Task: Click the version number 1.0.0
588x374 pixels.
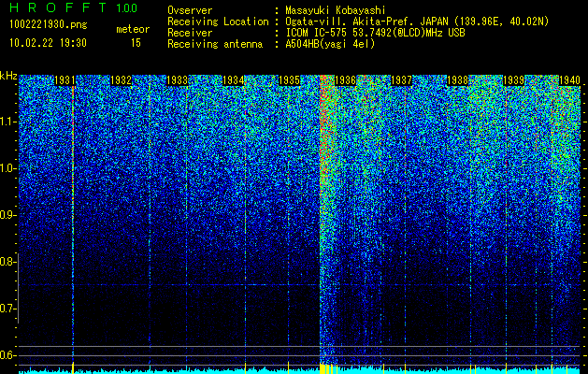Action: [126, 7]
